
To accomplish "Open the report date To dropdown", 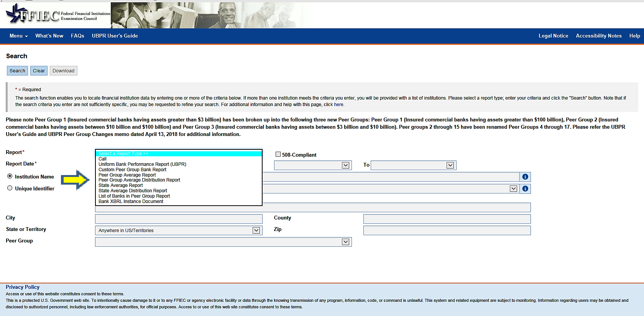I will (414, 165).
